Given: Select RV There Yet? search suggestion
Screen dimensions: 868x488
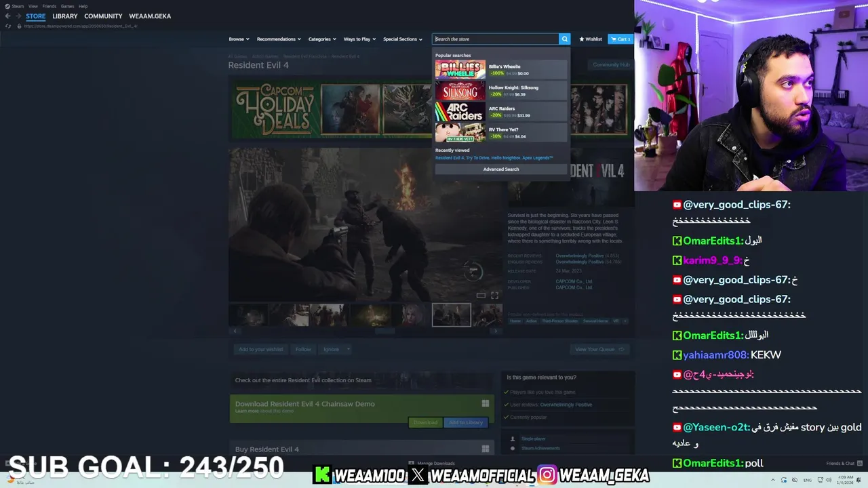Looking at the screenshot, I should click(x=500, y=132).
